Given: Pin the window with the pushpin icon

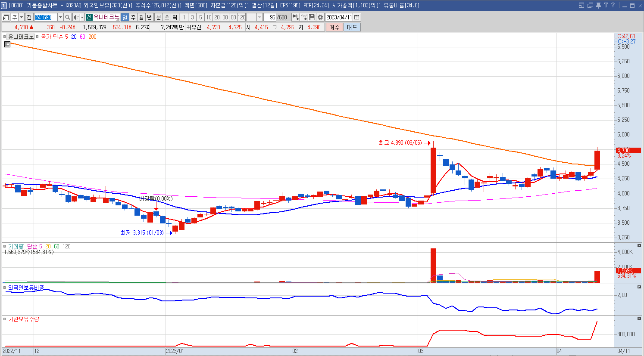Looking at the screenshot, I should [x=598, y=5].
